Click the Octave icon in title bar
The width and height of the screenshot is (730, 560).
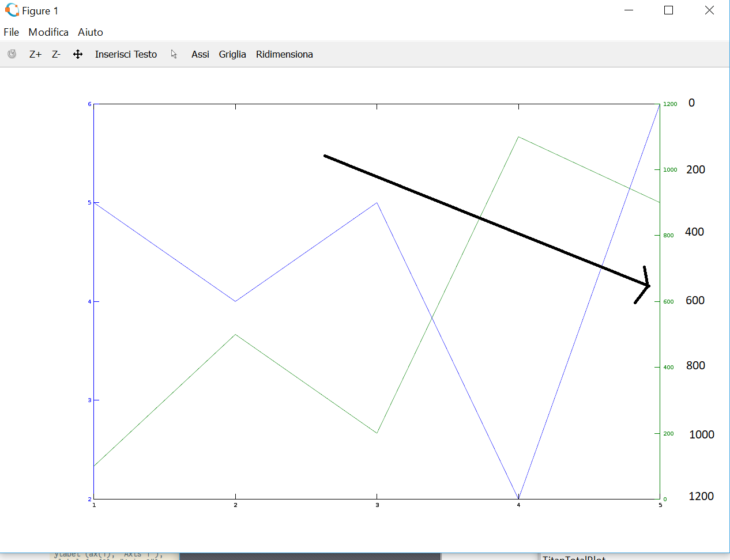coord(12,10)
